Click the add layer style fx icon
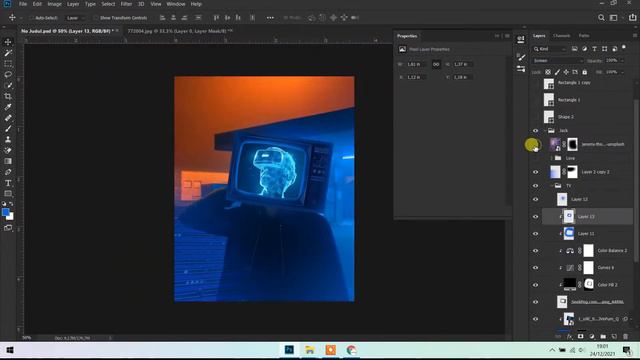The height and width of the screenshot is (360, 640). pos(569,336)
